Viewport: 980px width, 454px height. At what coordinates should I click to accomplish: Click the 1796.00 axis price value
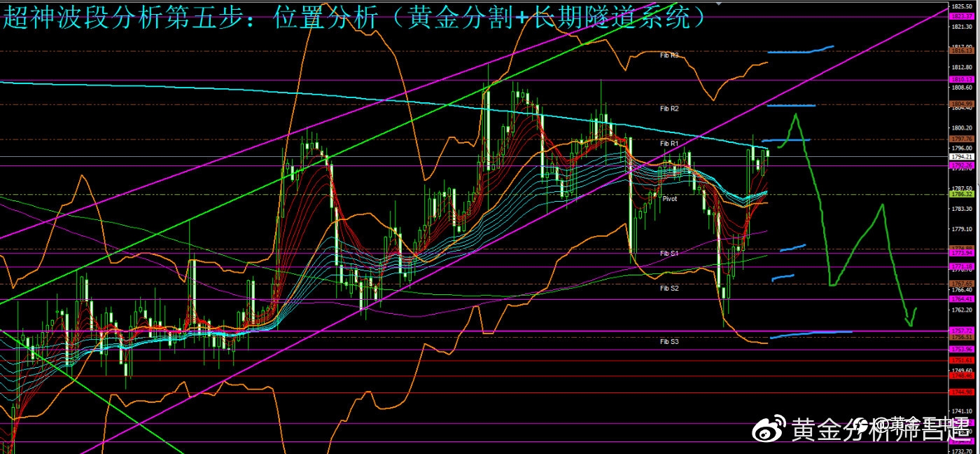click(962, 149)
